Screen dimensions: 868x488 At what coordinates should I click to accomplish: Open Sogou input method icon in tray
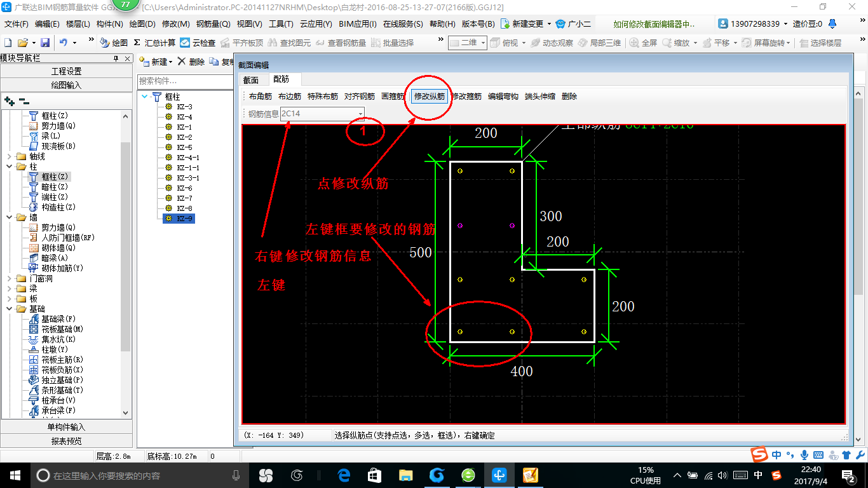click(x=776, y=475)
